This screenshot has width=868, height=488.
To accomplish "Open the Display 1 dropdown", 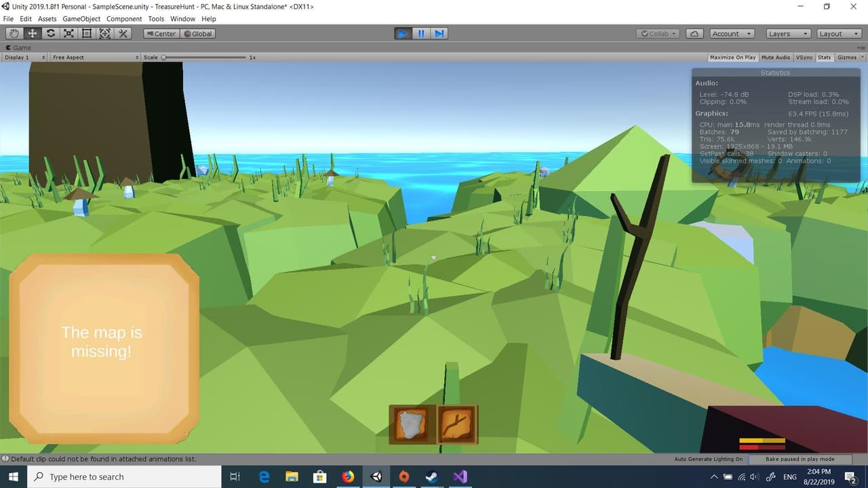I will coord(24,58).
